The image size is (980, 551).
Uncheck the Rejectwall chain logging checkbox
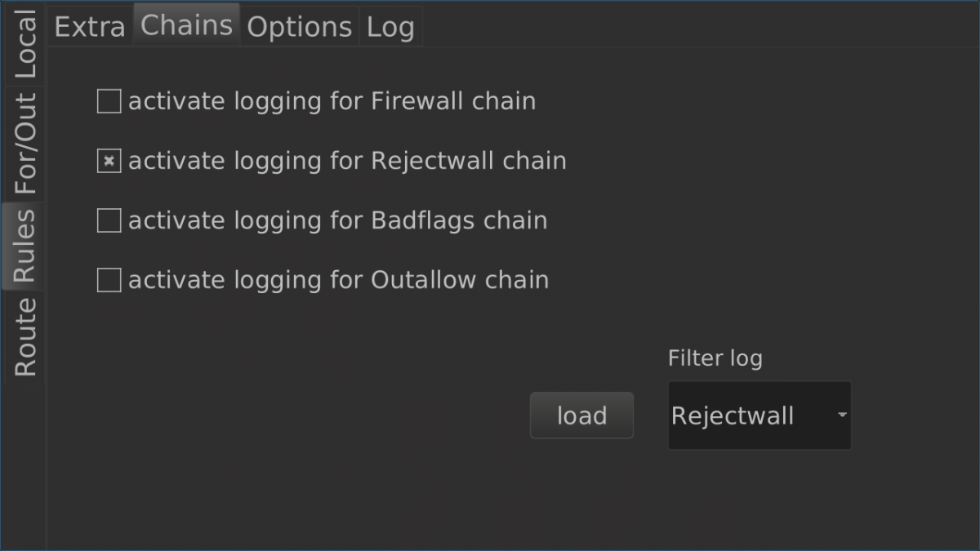click(109, 162)
